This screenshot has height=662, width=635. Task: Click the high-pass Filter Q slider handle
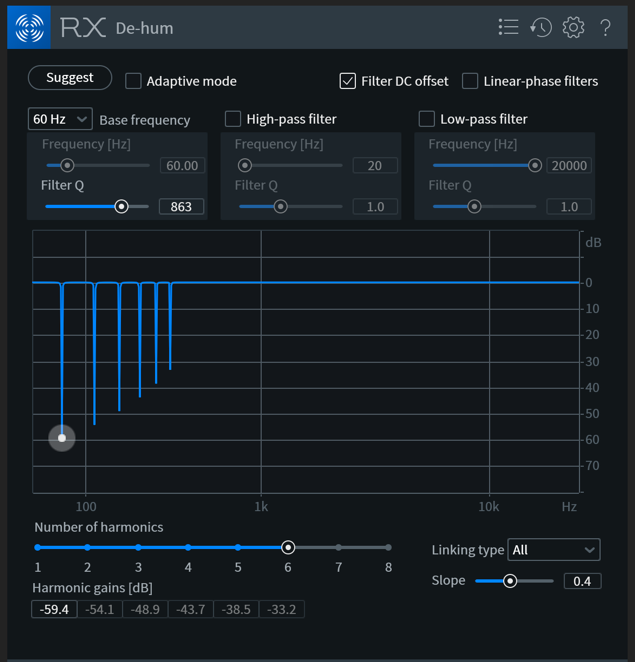(280, 206)
